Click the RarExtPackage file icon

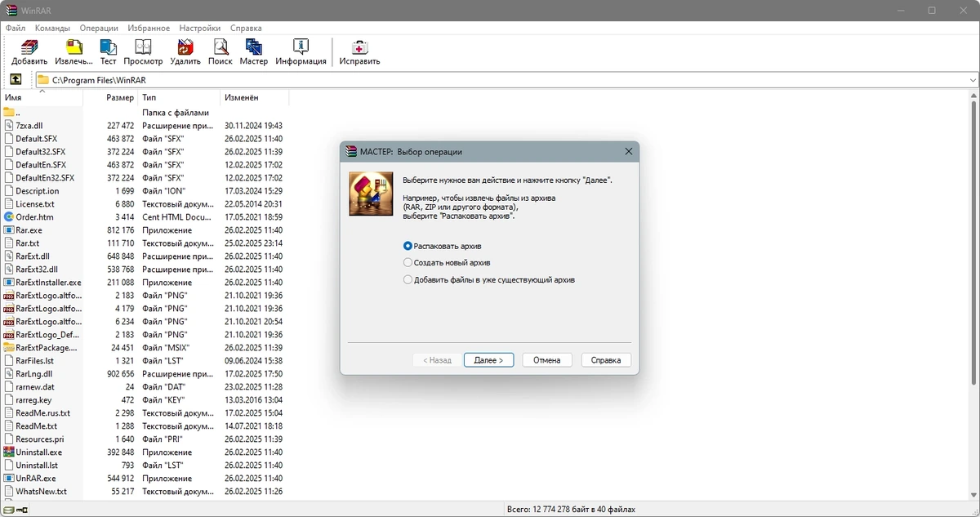coord(9,348)
